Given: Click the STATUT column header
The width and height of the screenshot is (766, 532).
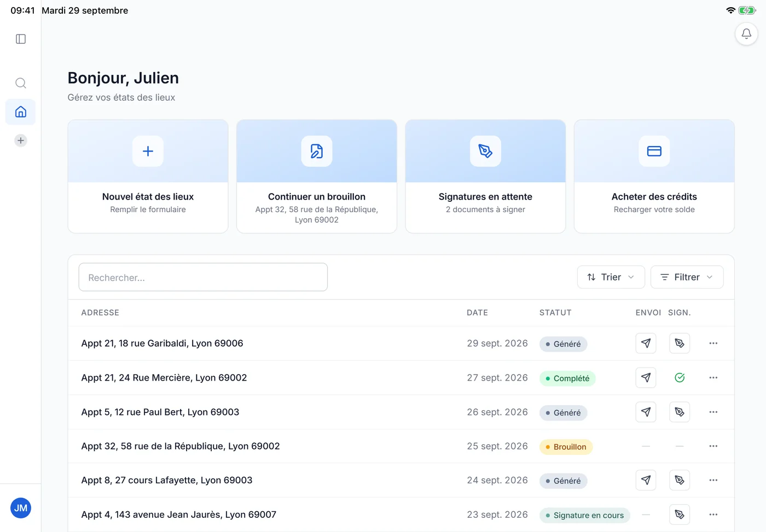Looking at the screenshot, I should click(x=555, y=313).
